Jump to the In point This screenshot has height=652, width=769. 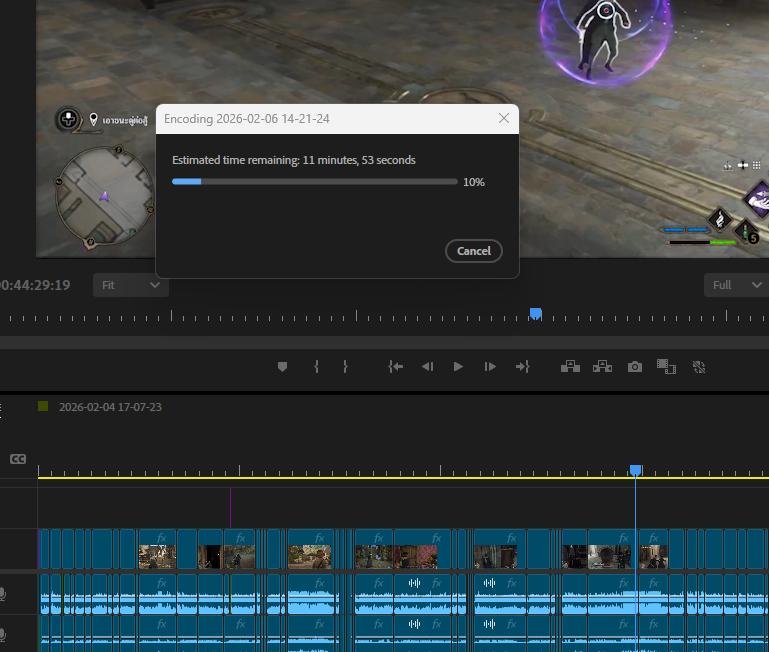(396, 366)
